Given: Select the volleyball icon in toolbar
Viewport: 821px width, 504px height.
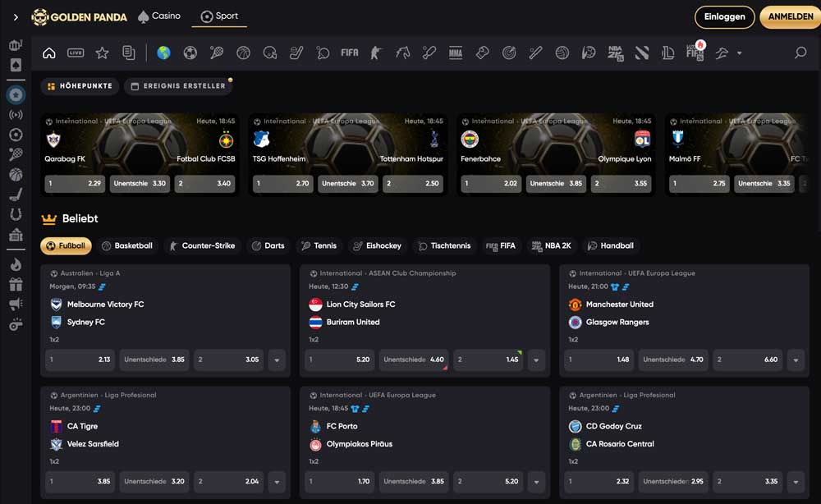Looking at the screenshot, I should (x=562, y=53).
